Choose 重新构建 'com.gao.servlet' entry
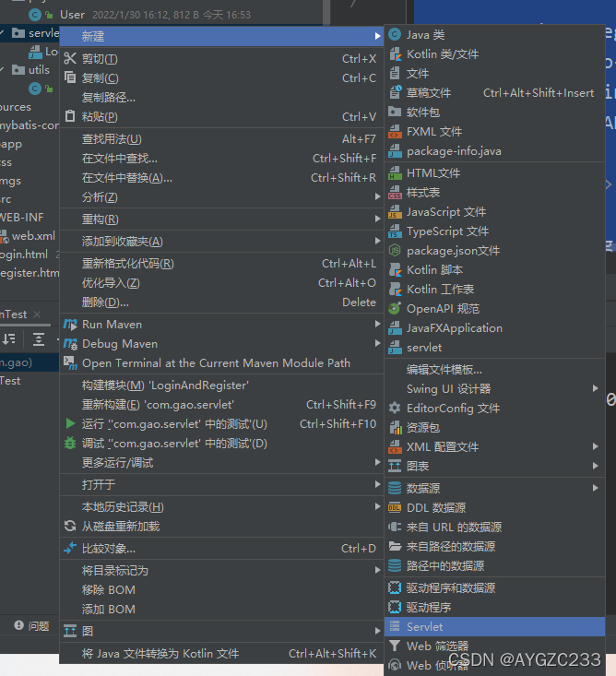Viewport: 616px width, 676px height. pos(221,404)
